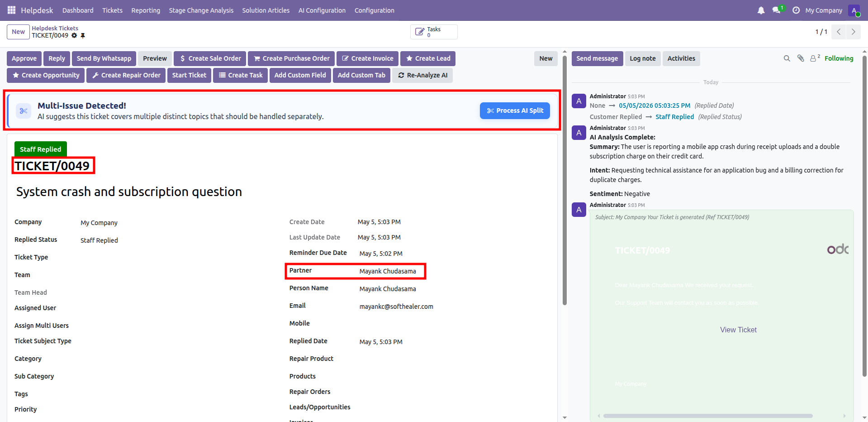Open the Reporting menu

tap(146, 10)
